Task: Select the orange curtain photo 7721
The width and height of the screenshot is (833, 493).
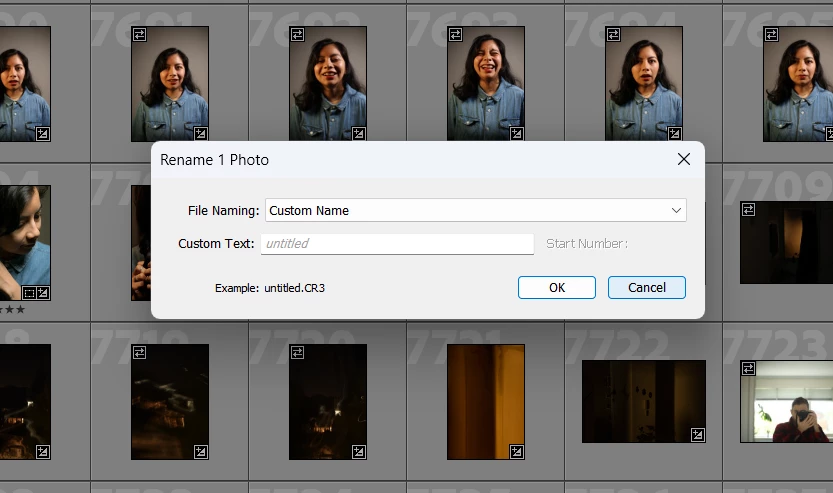Action: point(486,402)
